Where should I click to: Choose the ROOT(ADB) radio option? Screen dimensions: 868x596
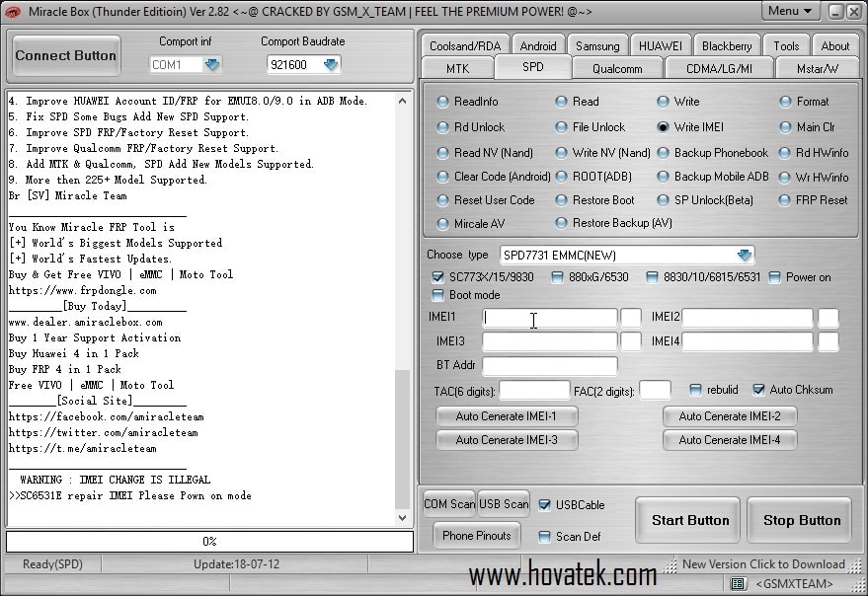coord(593,177)
